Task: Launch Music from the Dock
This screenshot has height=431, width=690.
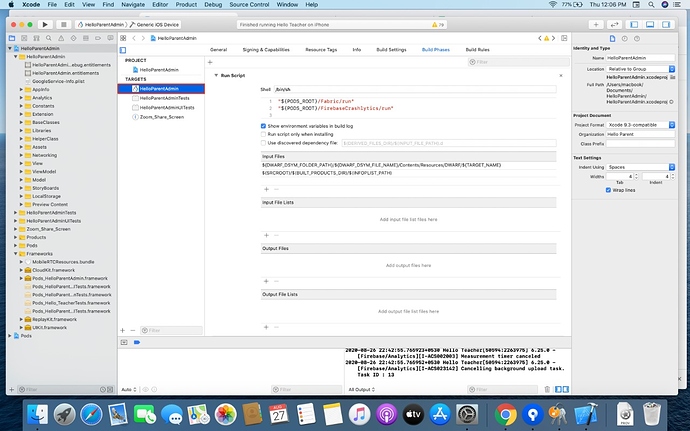Action: (x=360, y=414)
